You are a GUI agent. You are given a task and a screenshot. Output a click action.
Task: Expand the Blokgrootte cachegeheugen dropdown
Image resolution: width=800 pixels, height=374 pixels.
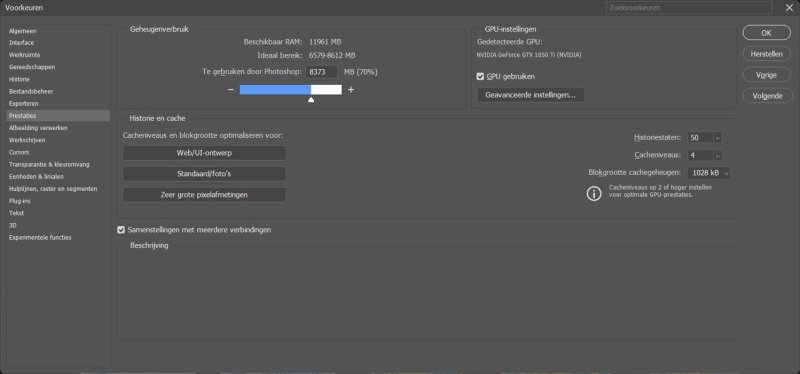(x=709, y=173)
